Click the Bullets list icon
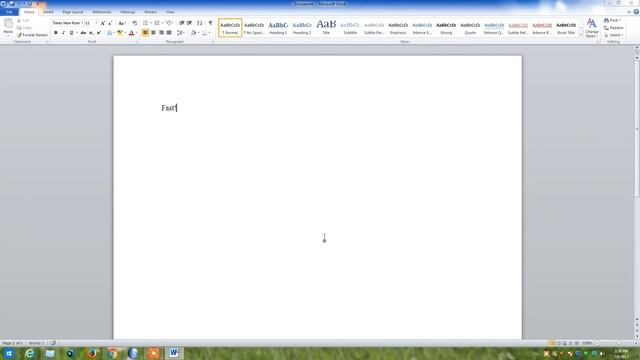The height and width of the screenshot is (360, 640). pos(145,23)
